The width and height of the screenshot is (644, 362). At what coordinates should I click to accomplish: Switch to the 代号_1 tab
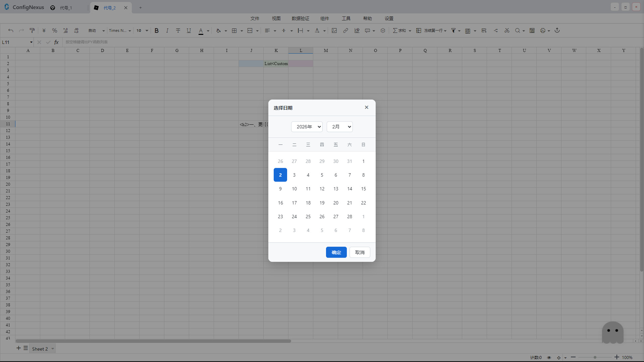click(x=66, y=7)
